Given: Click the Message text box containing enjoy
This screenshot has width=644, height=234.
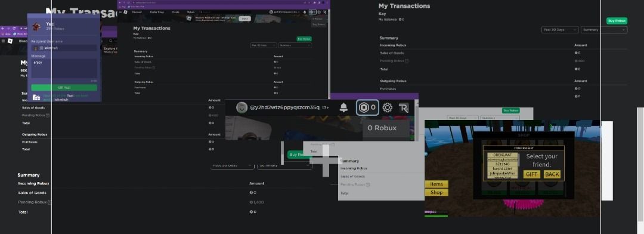Looking at the screenshot, I should point(64,68).
